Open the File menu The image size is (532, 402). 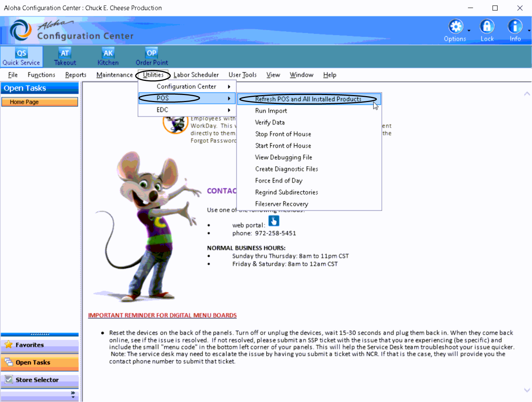[x=13, y=75]
